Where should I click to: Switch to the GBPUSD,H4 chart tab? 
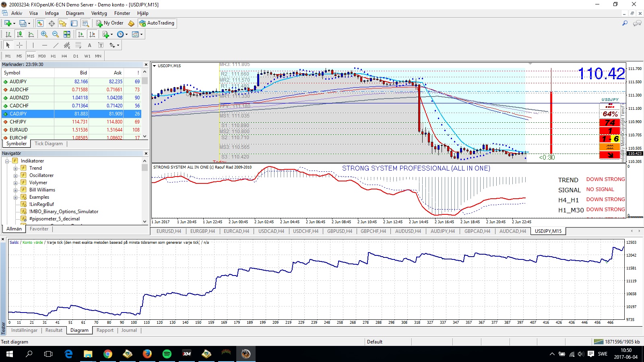pos(339,231)
